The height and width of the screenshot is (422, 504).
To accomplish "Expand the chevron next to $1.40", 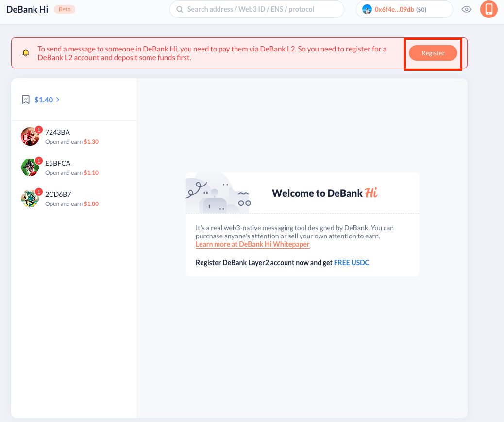I will tap(58, 100).
